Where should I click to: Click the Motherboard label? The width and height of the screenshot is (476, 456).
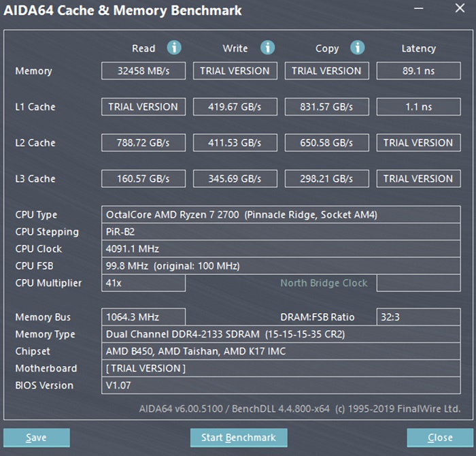(x=46, y=368)
